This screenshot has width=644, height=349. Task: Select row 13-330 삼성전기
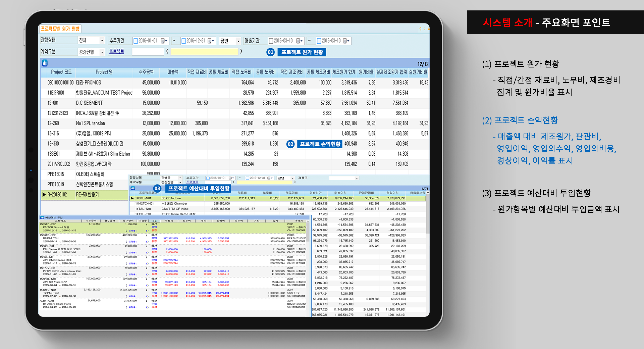point(235,144)
